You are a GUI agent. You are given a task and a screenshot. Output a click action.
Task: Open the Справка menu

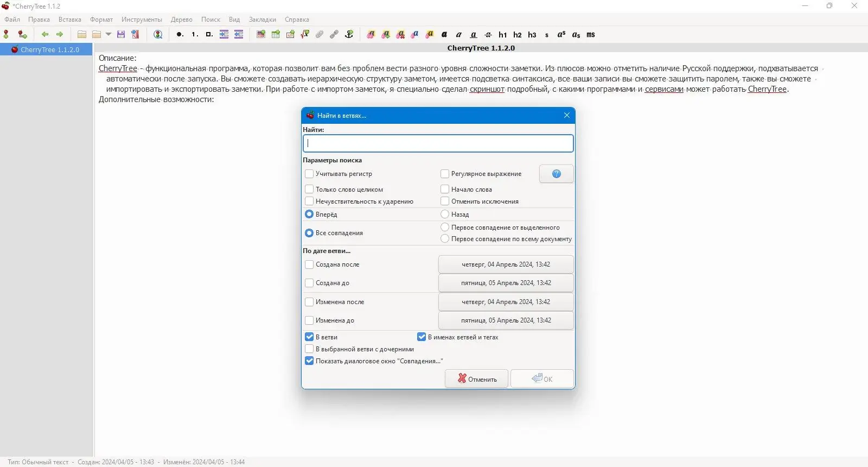297,20
